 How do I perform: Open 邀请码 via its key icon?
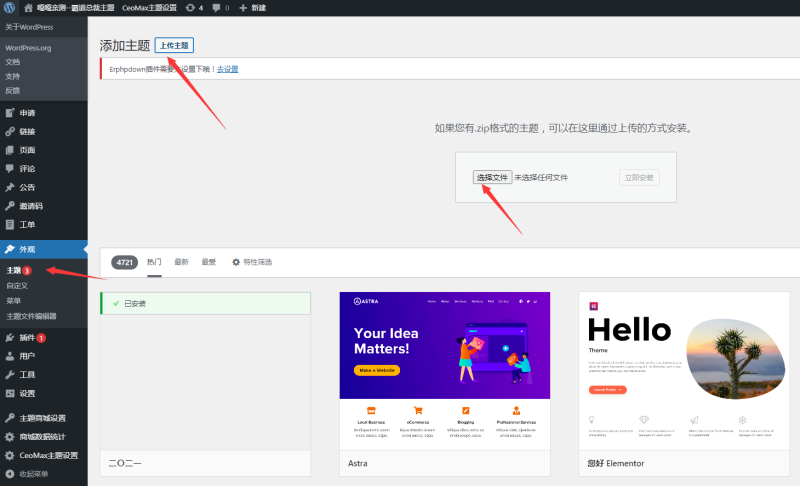[x=10, y=206]
